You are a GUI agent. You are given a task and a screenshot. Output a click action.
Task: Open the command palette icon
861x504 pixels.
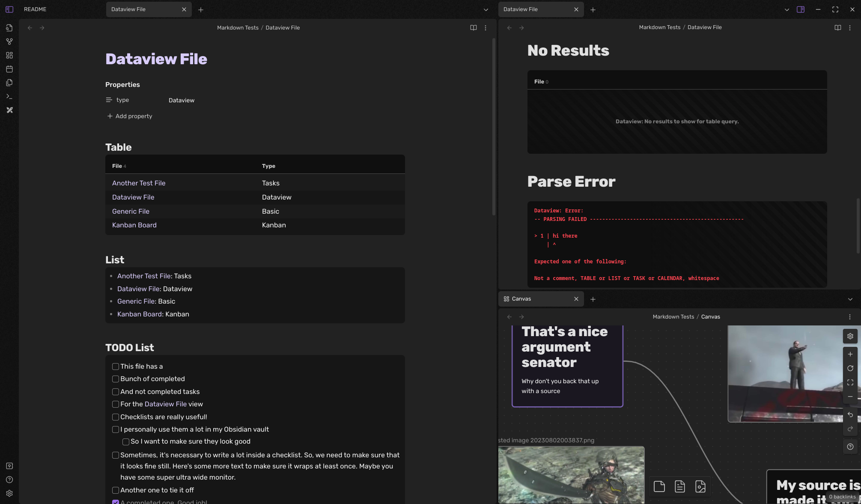coord(9,96)
